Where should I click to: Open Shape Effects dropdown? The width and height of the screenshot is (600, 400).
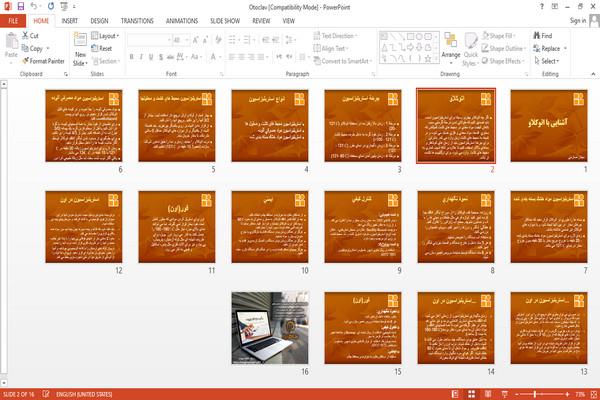pyautogui.click(x=503, y=61)
